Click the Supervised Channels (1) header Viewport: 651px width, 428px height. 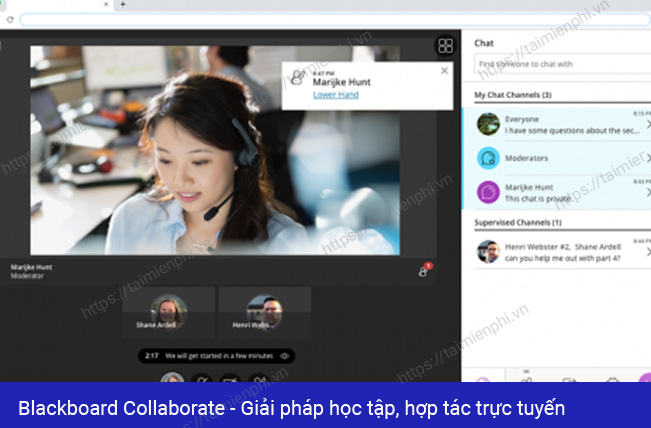tap(518, 223)
